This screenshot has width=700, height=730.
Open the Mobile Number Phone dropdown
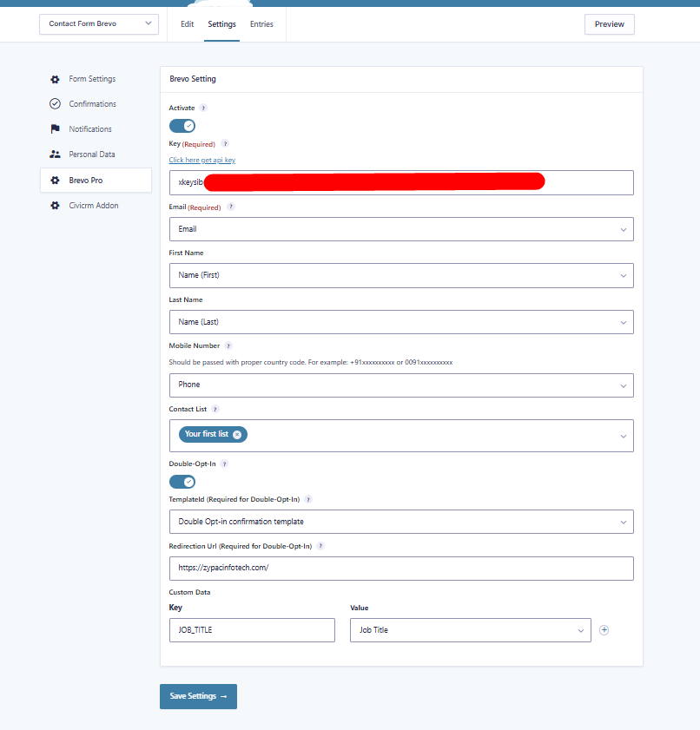[x=401, y=385]
